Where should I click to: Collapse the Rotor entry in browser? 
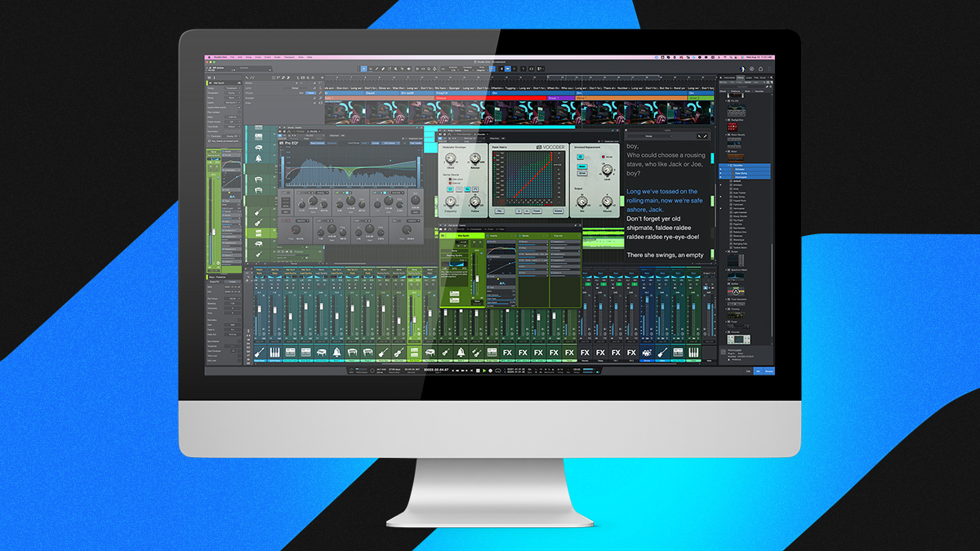[726, 151]
